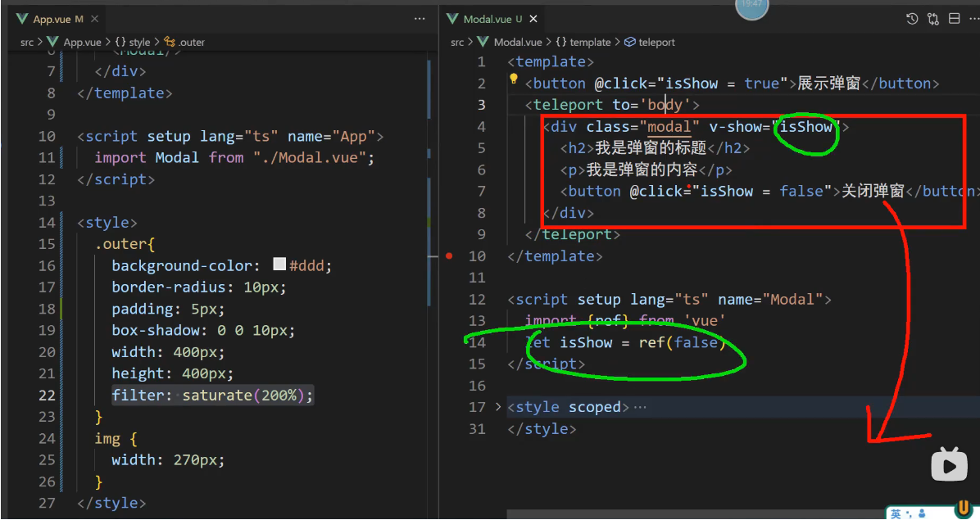
Task: Close the Modal.vue tab
Action: [x=533, y=20]
